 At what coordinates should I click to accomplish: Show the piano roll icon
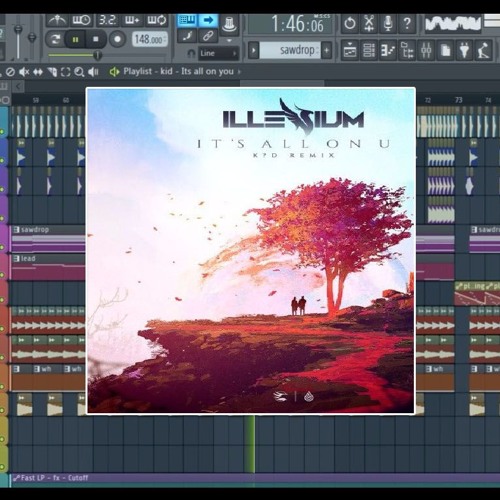click(388, 51)
